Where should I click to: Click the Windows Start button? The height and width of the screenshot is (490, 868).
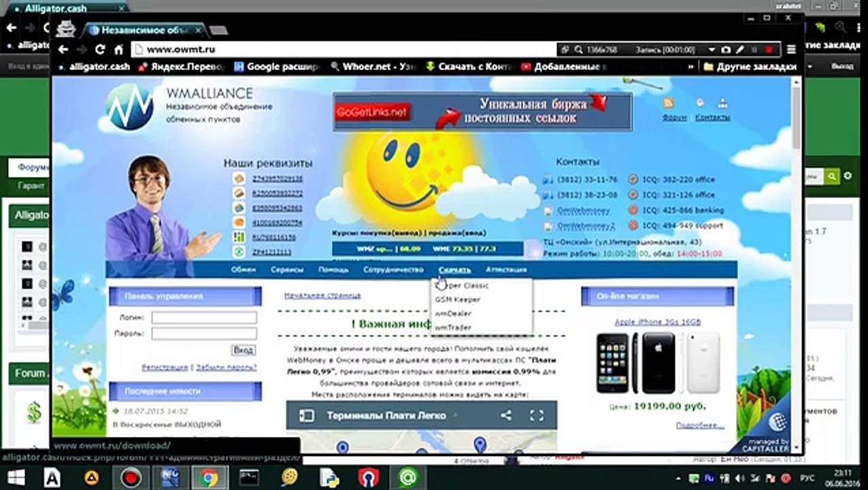click(x=15, y=477)
